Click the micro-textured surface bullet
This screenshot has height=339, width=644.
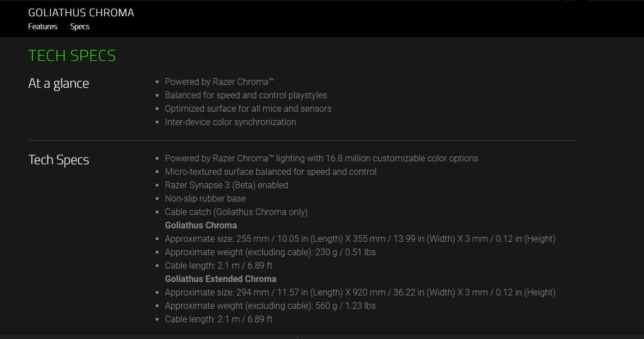270,171
